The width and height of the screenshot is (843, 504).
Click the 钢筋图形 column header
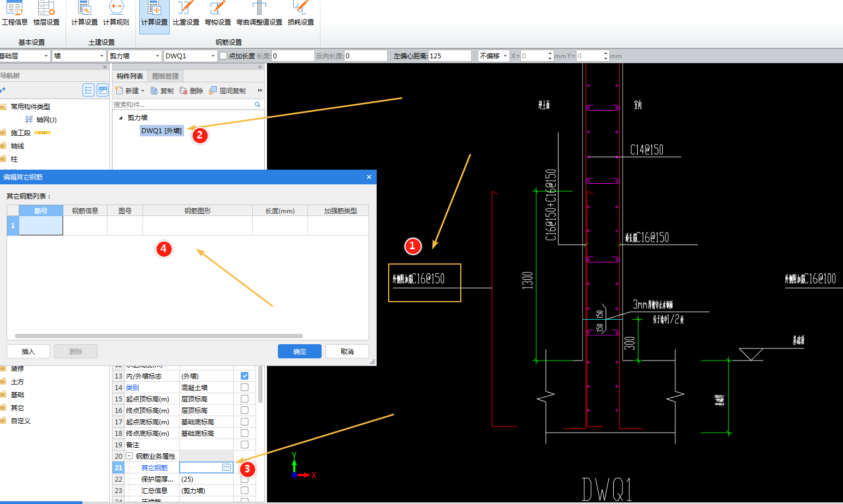click(198, 211)
